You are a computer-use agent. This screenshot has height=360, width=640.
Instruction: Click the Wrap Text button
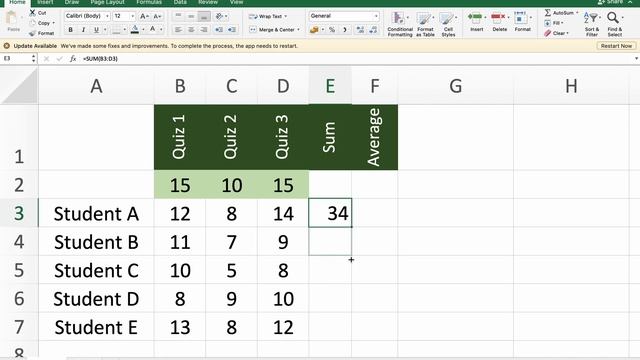point(267,16)
